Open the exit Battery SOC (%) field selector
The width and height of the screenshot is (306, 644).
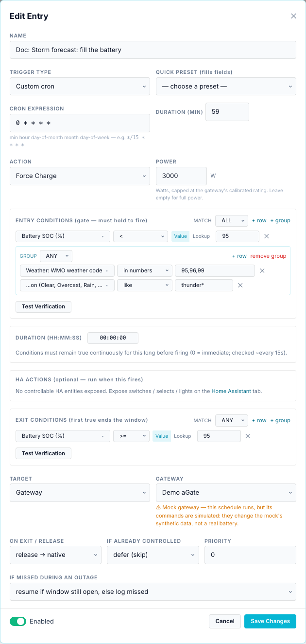[63, 436]
